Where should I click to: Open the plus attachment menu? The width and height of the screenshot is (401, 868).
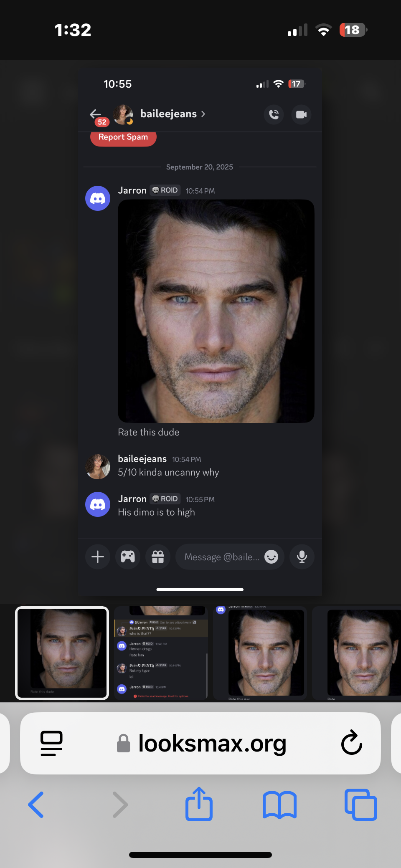point(98,557)
